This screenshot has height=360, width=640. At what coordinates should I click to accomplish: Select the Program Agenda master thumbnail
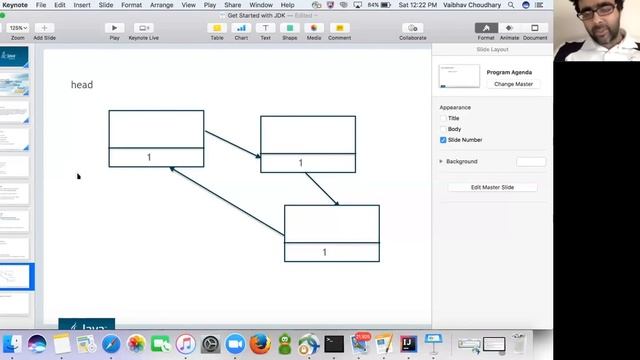click(459, 76)
